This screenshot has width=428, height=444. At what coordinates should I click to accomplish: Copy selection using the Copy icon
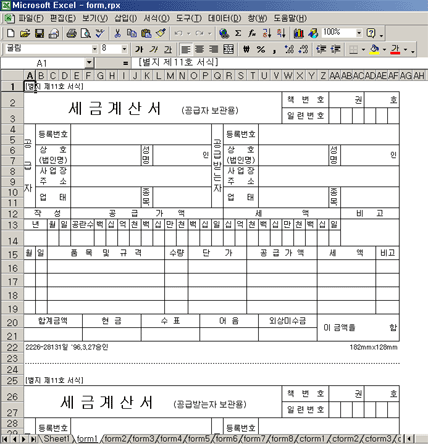pyautogui.click(x=132, y=33)
